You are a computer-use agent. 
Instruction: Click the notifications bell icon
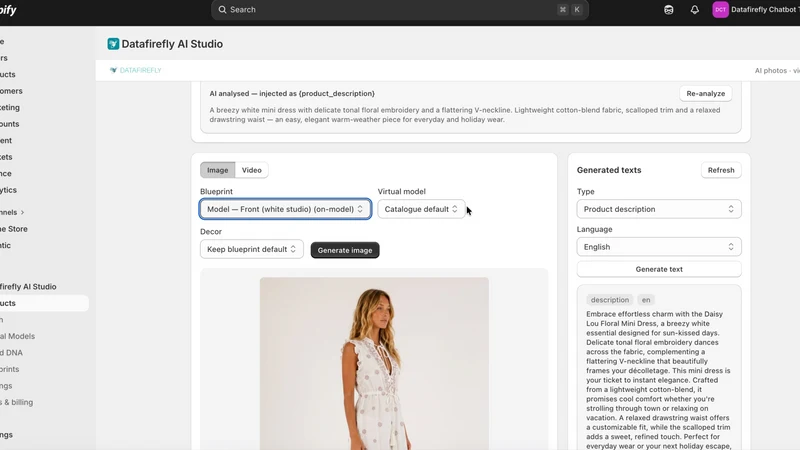pyautogui.click(x=694, y=10)
